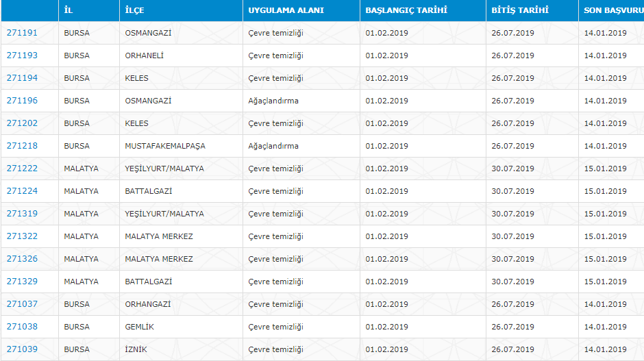The width and height of the screenshot is (644, 361).
Task: Open listing number 271329
Action: click(x=22, y=282)
